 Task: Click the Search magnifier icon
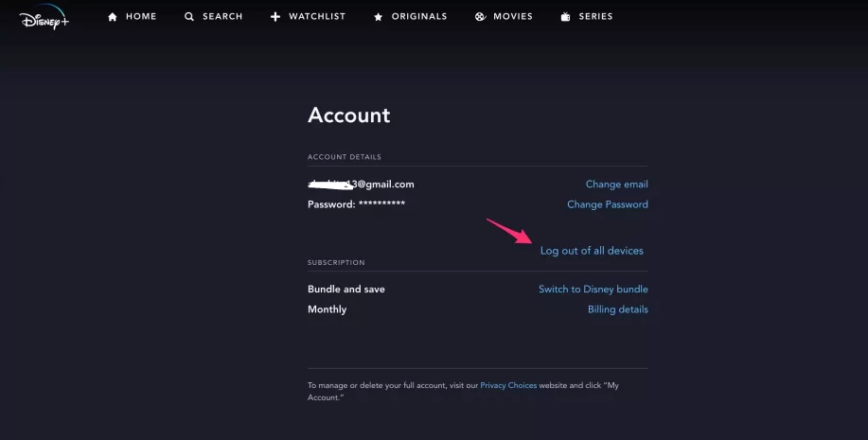pyautogui.click(x=189, y=17)
